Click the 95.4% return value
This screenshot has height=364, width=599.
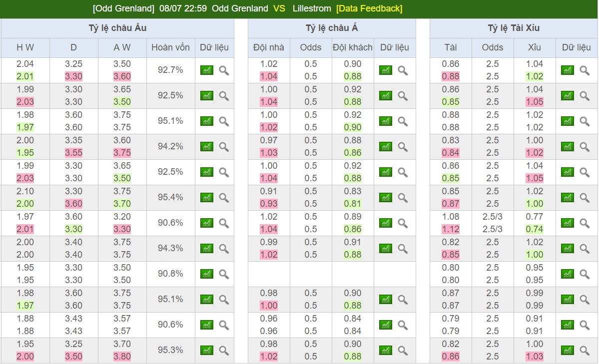170,197
